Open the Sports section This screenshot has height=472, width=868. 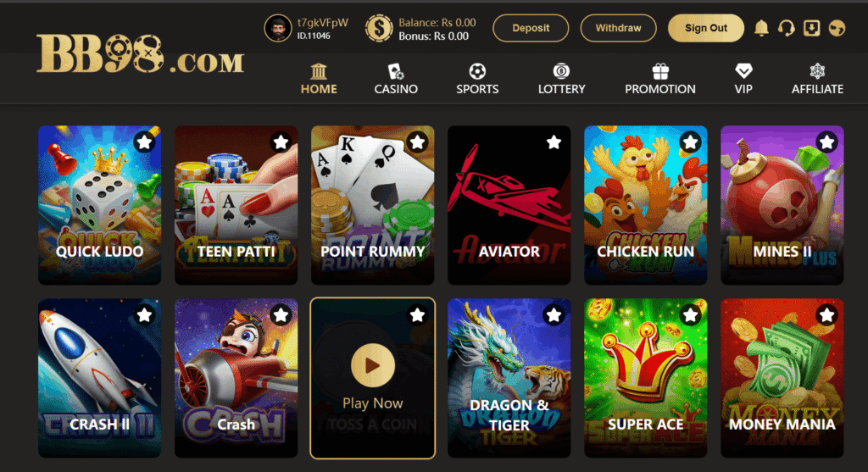[477, 79]
